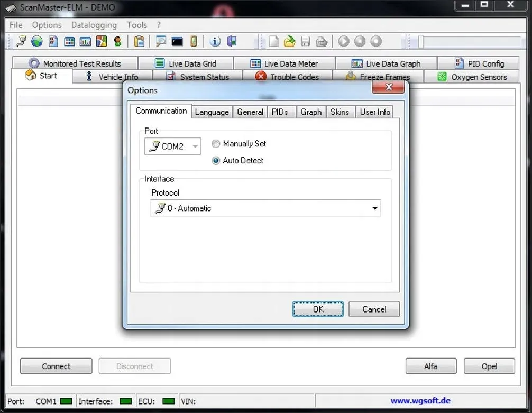Click the blue info icon in toolbar
The width and height of the screenshot is (532, 413).
tap(215, 41)
